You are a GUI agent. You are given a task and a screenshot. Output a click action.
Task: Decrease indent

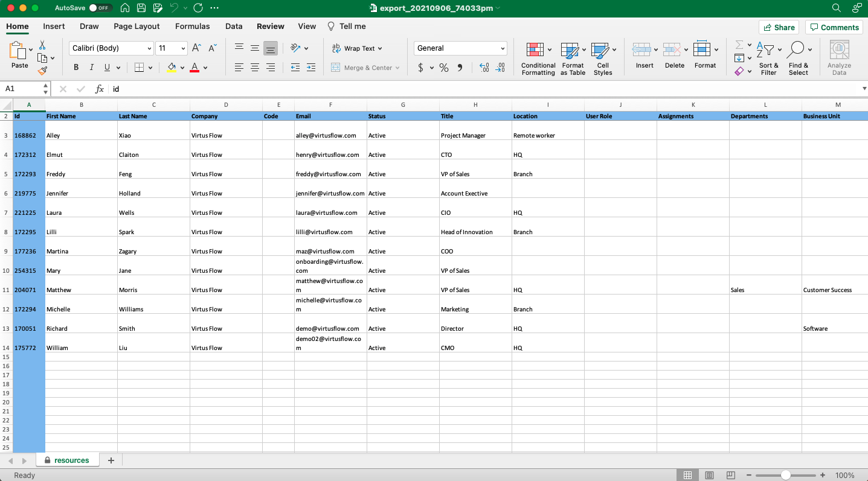tap(295, 68)
